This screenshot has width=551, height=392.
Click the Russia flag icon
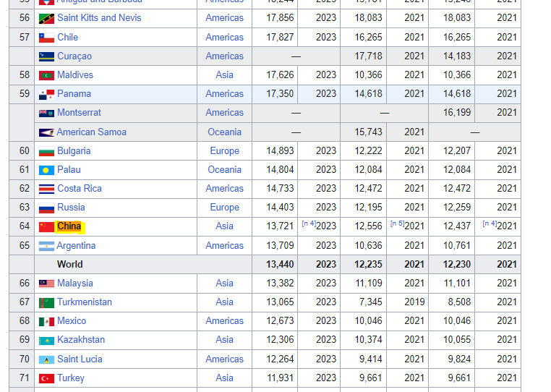[46, 208]
